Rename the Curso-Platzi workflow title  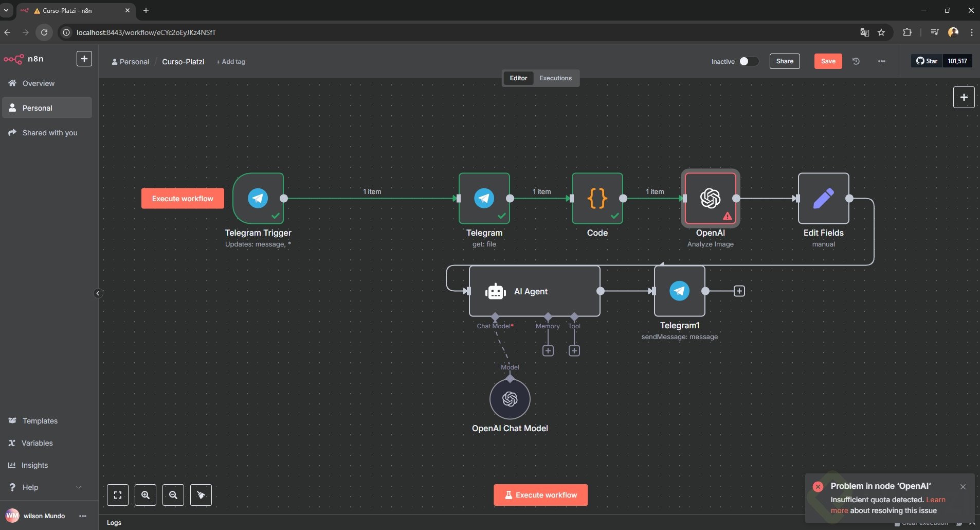(x=183, y=62)
